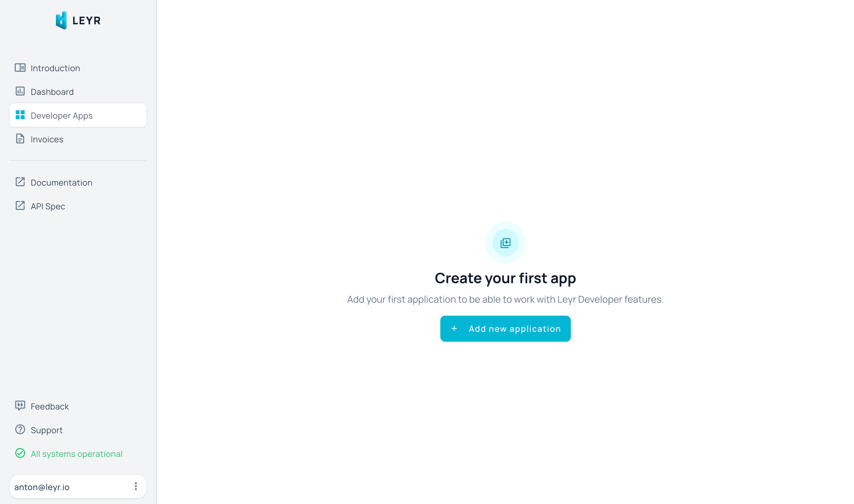Click the Feedback speech bubble icon

point(19,406)
